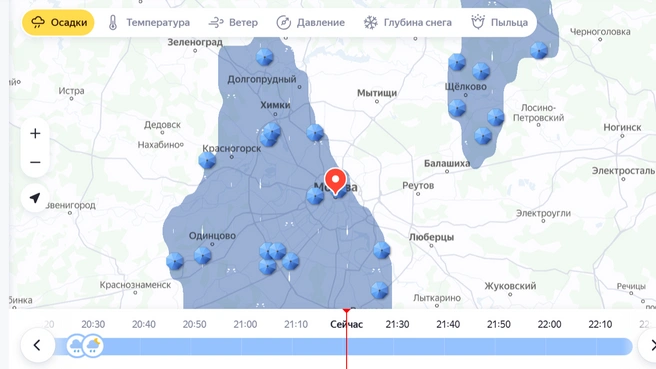Click umbrella marker southwest of Черноголовка

[x=539, y=50]
